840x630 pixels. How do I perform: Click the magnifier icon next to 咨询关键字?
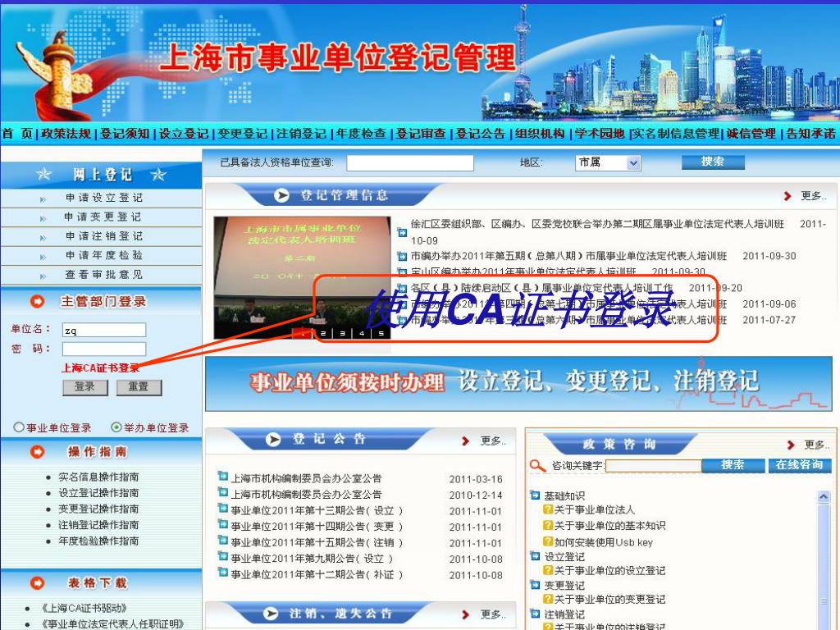tap(537, 466)
